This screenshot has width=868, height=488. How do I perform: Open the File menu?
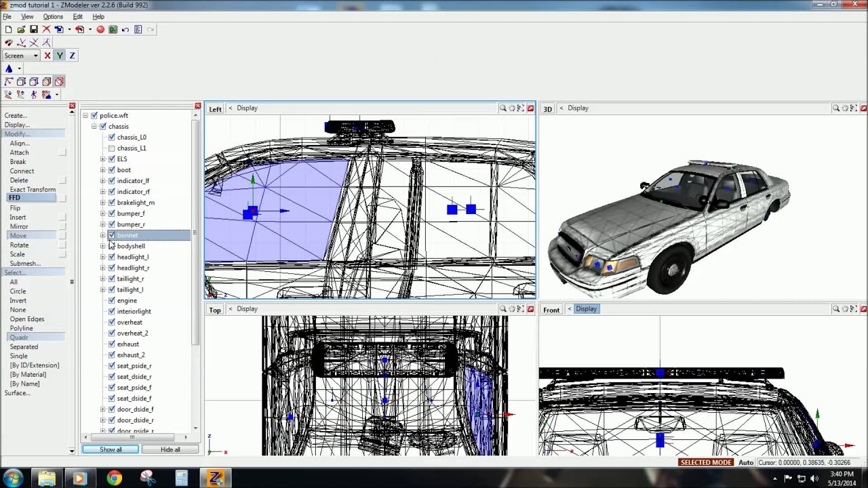(x=7, y=16)
